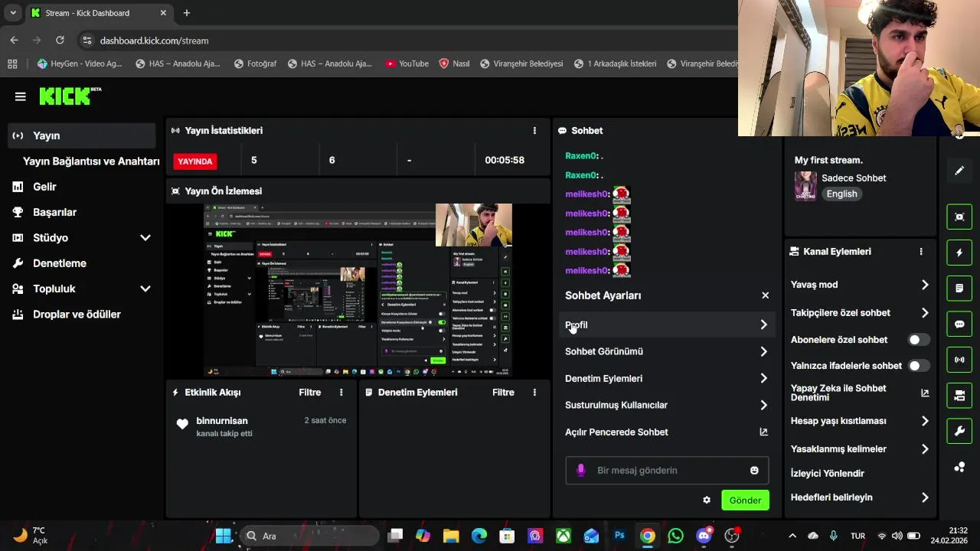980x551 pixels.
Task: Open the hamburger menu beside the Kick logo
Action: [x=20, y=96]
